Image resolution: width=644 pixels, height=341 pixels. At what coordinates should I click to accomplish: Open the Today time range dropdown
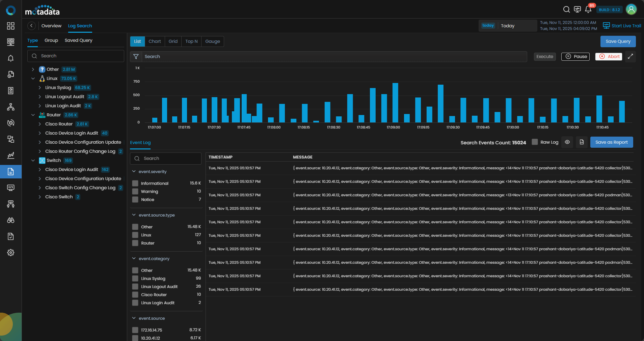click(x=508, y=26)
